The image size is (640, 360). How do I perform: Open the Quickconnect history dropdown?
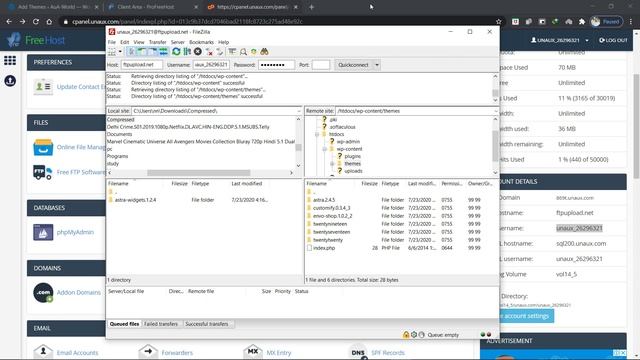(377, 65)
